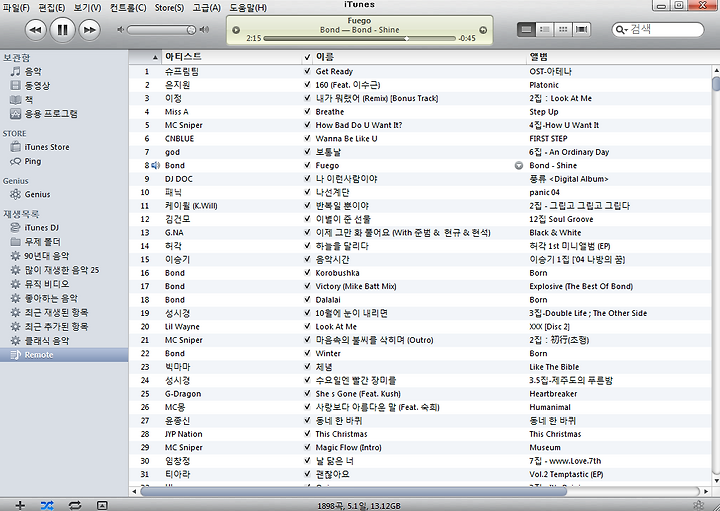Image resolution: width=720 pixels, height=511 pixels.
Task: Open the 도움말(H) menu
Action: pos(248,8)
